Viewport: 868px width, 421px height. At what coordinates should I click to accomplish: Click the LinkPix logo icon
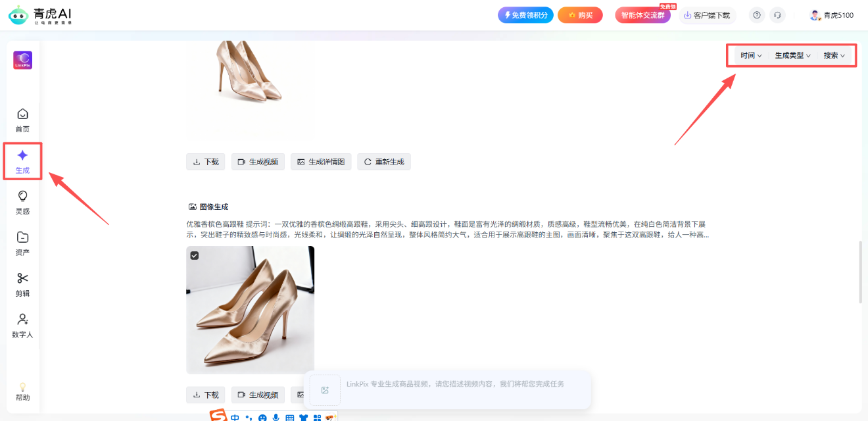[x=22, y=61]
